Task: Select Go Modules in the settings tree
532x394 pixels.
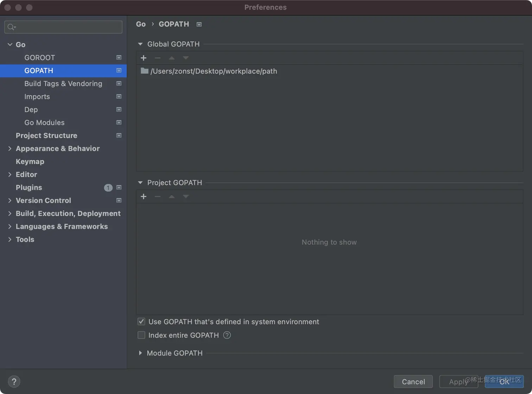Action: (44, 123)
